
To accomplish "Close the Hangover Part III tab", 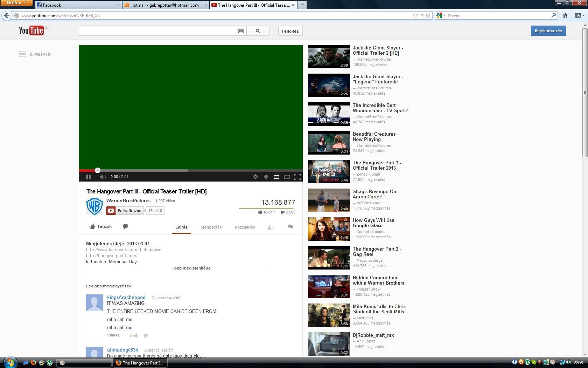I will point(293,5).
